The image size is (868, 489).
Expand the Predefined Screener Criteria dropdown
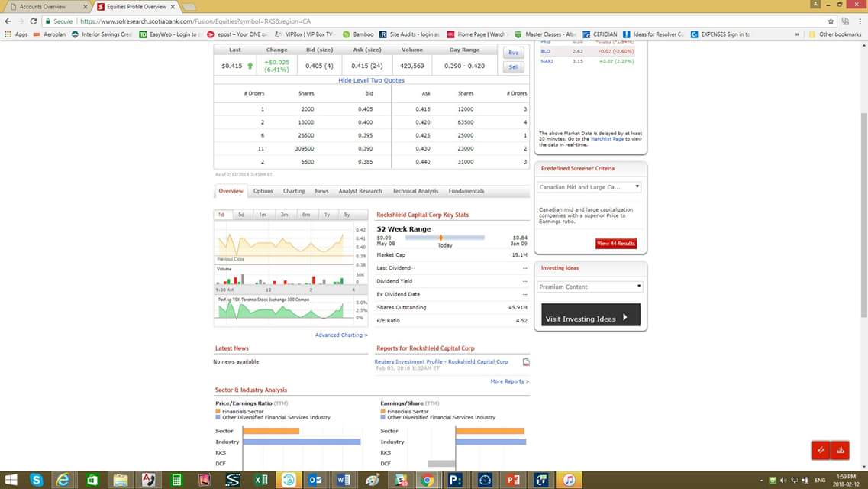[589, 187]
